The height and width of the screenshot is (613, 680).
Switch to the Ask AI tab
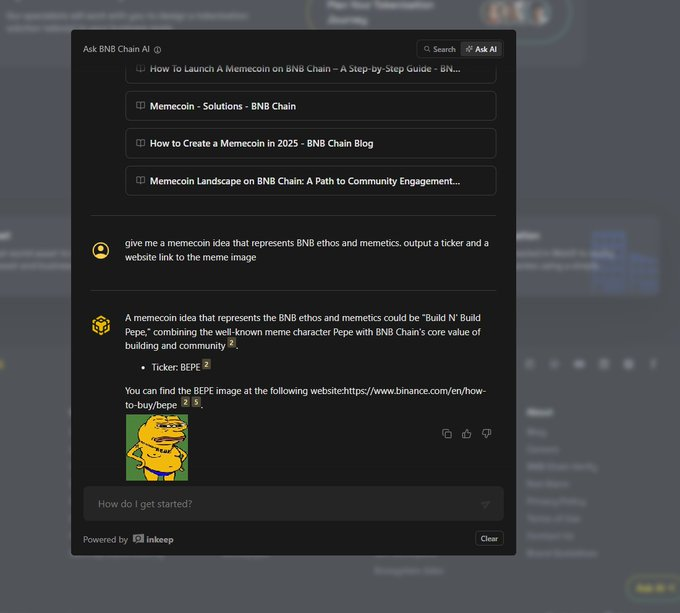click(481, 49)
